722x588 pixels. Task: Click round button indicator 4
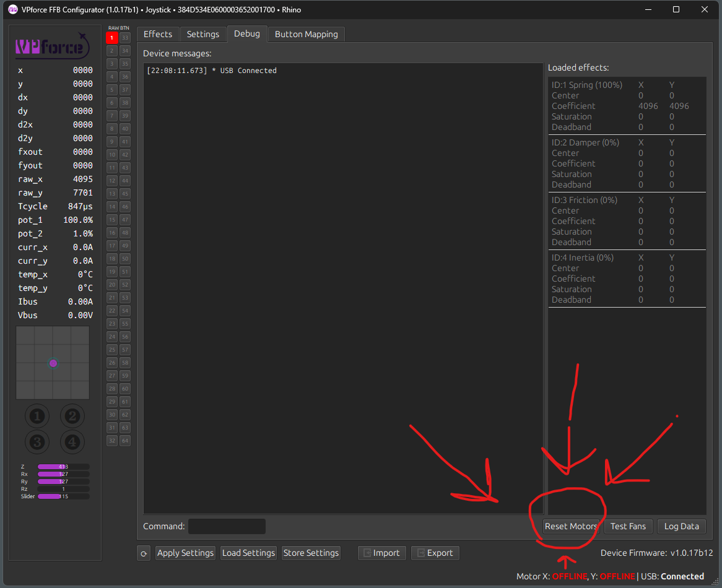coord(72,442)
